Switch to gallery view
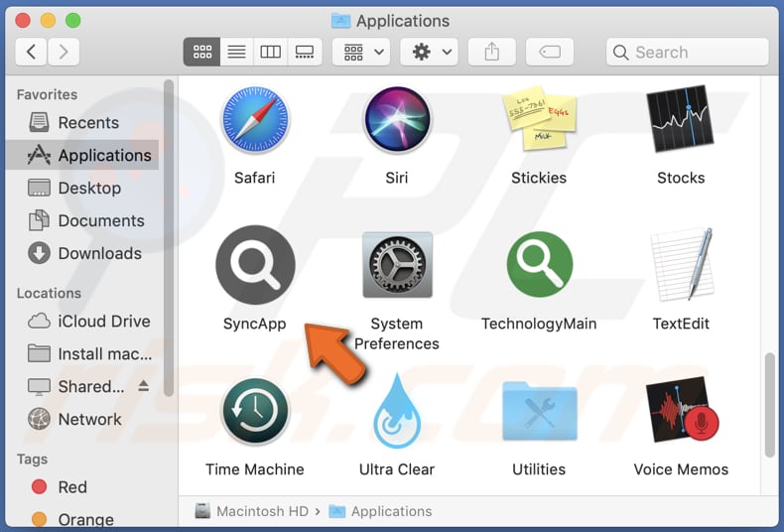The width and height of the screenshot is (784, 532). tap(305, 52)
